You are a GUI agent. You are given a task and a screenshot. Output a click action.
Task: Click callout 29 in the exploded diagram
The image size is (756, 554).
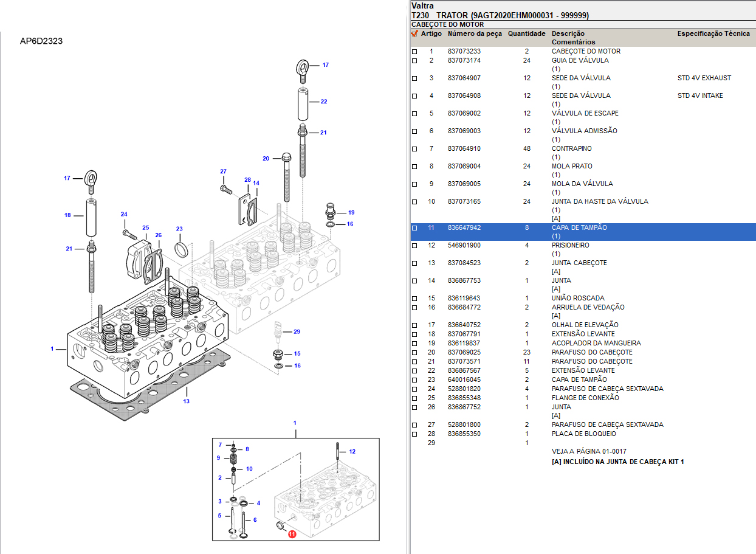click(x=297, y=331)
